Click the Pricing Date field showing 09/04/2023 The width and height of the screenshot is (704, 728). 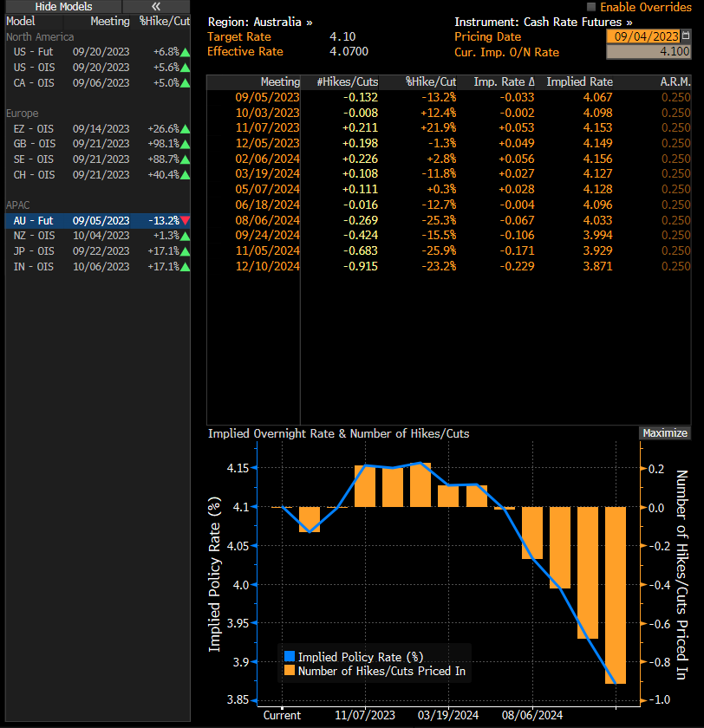642,36
